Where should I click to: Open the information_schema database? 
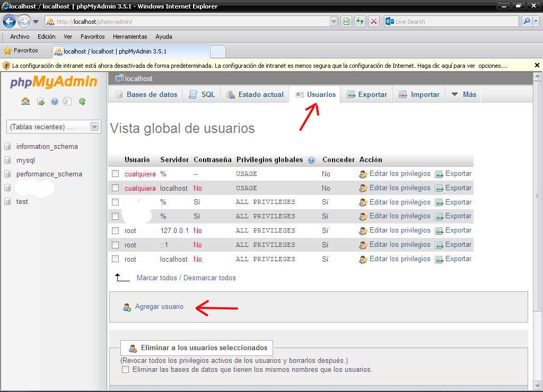point(47,147)
